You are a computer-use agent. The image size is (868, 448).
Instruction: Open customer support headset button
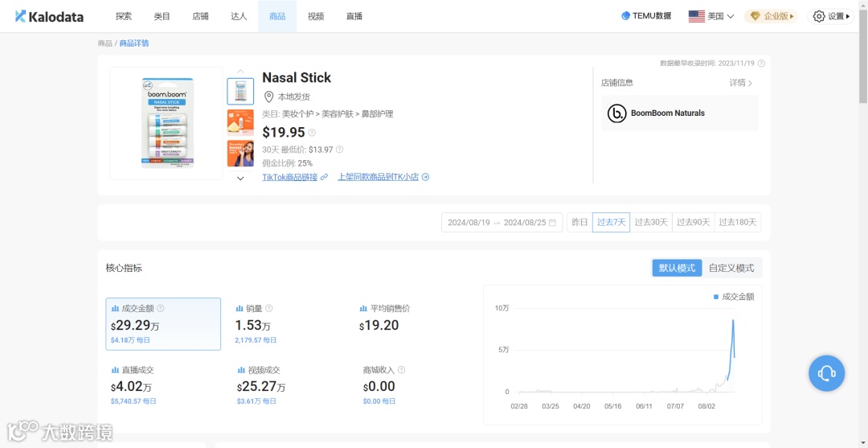826,374
